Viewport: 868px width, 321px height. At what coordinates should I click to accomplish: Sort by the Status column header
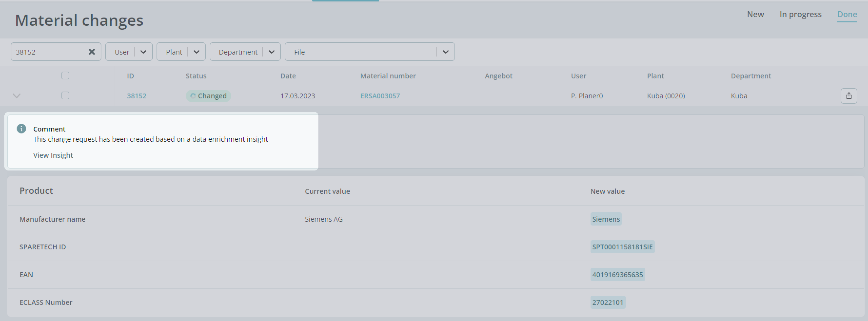[196, 76]
